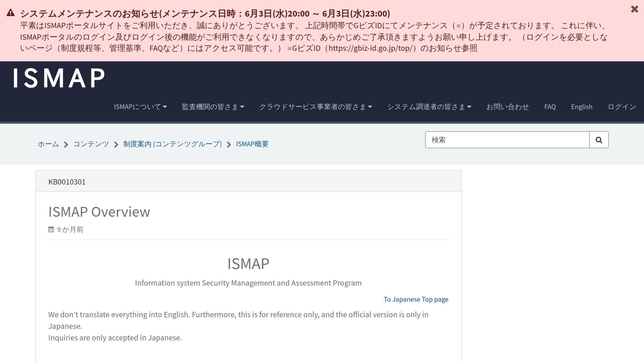Click ISMAP概要 breadcrumb link
This screenshot has height=362, width=644.
pos(252,144)
